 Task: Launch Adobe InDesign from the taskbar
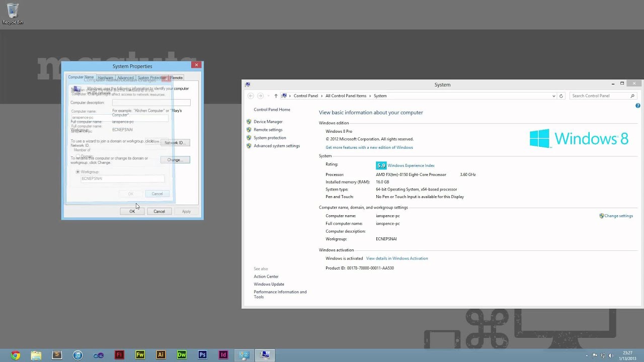click(x=223, y=355)
